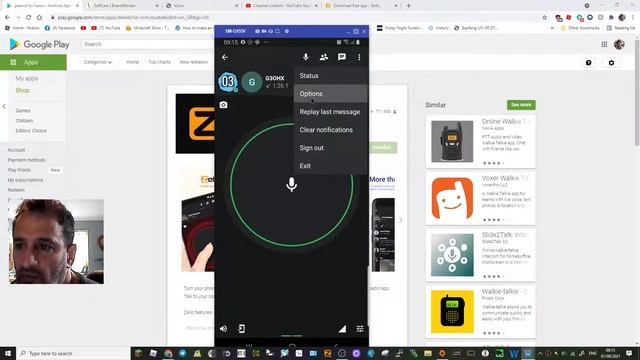This screenshot has height=360, width=640.
Task: Open a new browser tab with the plus
Action: [408, 6]
